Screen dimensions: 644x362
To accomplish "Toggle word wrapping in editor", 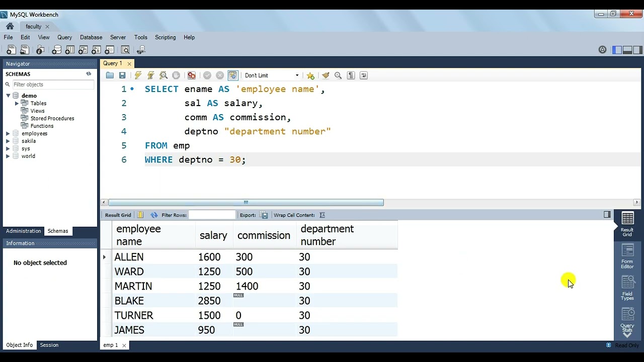I will tap(364, 75).
